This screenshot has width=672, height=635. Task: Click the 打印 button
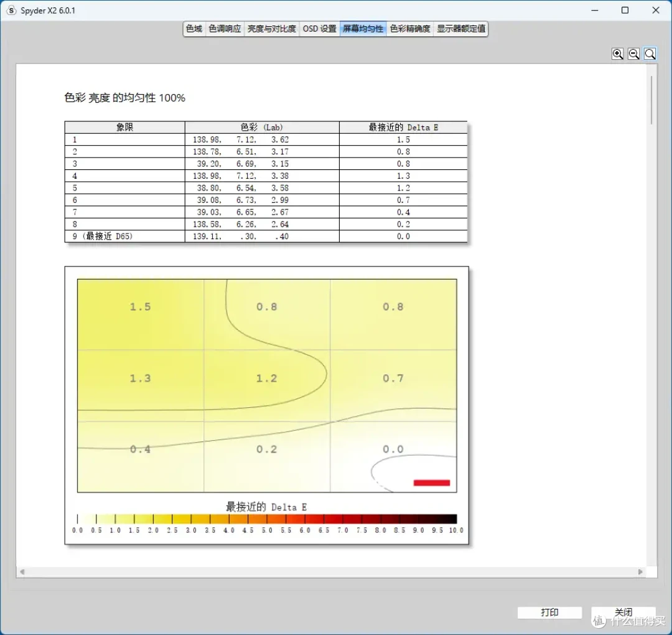[x=549, y=612]
